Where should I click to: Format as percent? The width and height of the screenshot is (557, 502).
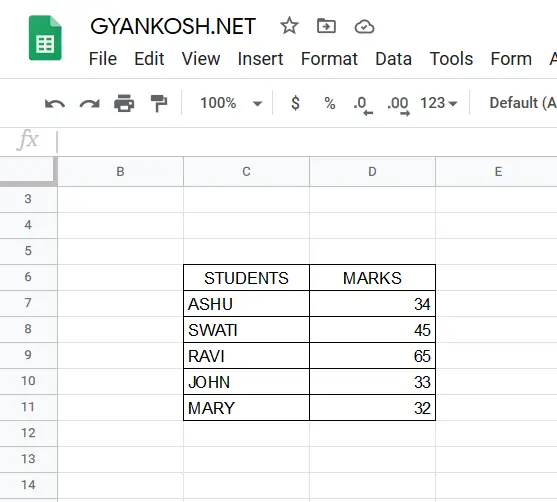click(330, 103)
